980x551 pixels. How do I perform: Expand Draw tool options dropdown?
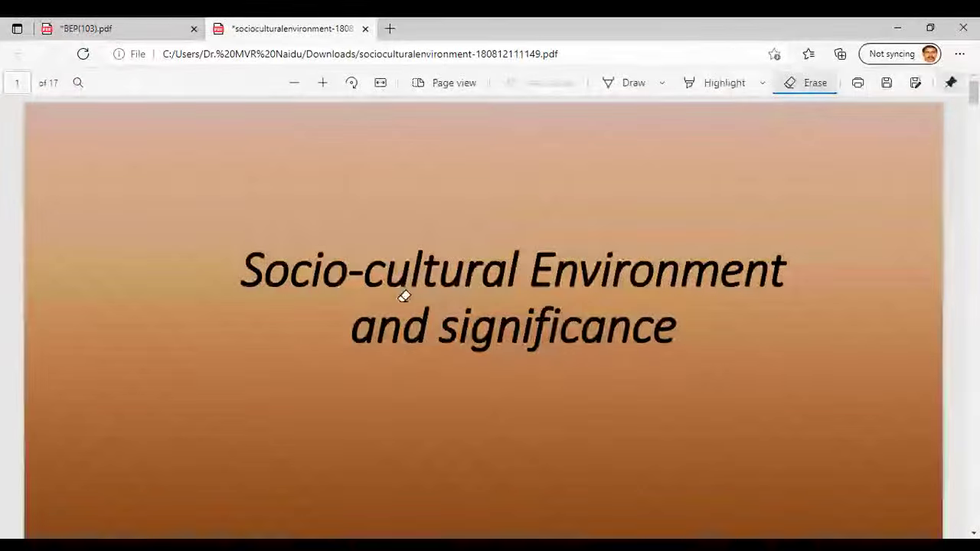coord(661,83)
